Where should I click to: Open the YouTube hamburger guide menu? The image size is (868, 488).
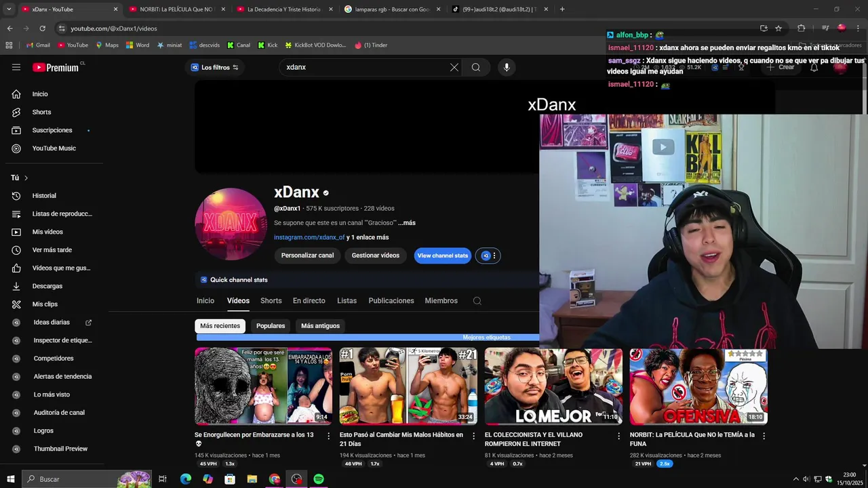16,67
